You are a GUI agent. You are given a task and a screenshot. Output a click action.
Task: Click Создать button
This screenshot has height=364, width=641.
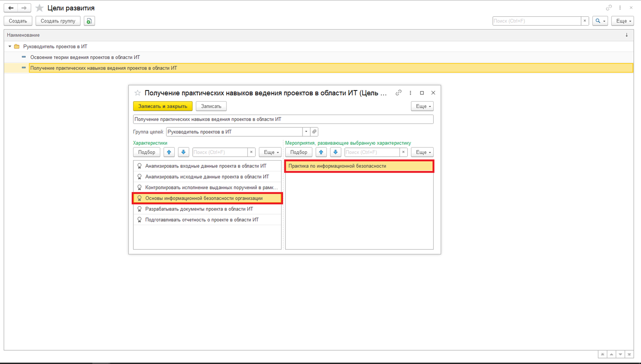point(18,21)
